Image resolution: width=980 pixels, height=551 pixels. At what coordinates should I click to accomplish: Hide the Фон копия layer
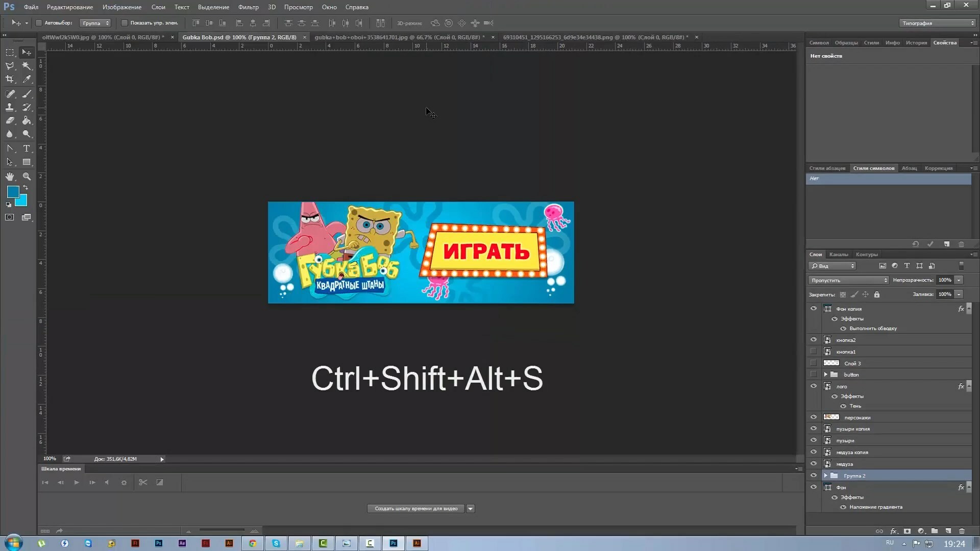point(814,309)
